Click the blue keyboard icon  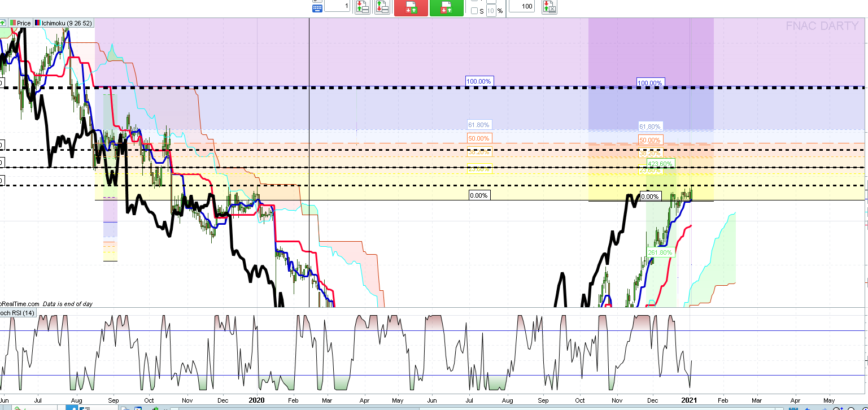pos(317,8)
